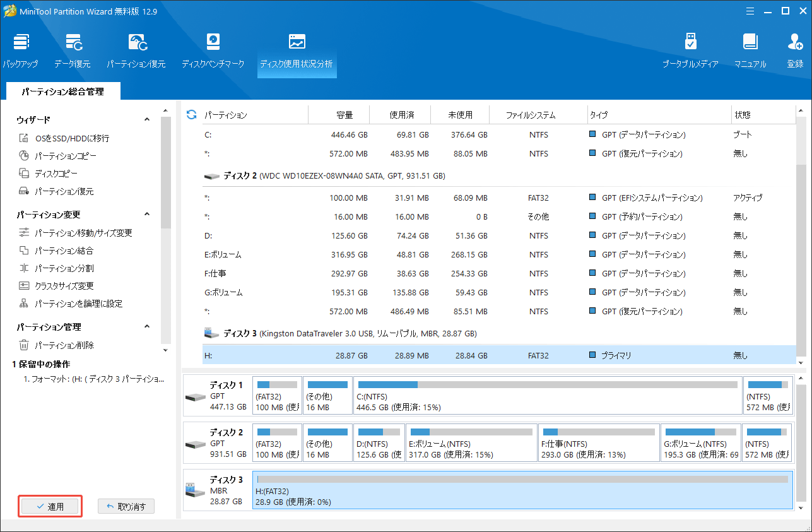
Task: Start ディスクベンチマーク disk benchmark
Action: pos(213,52)
